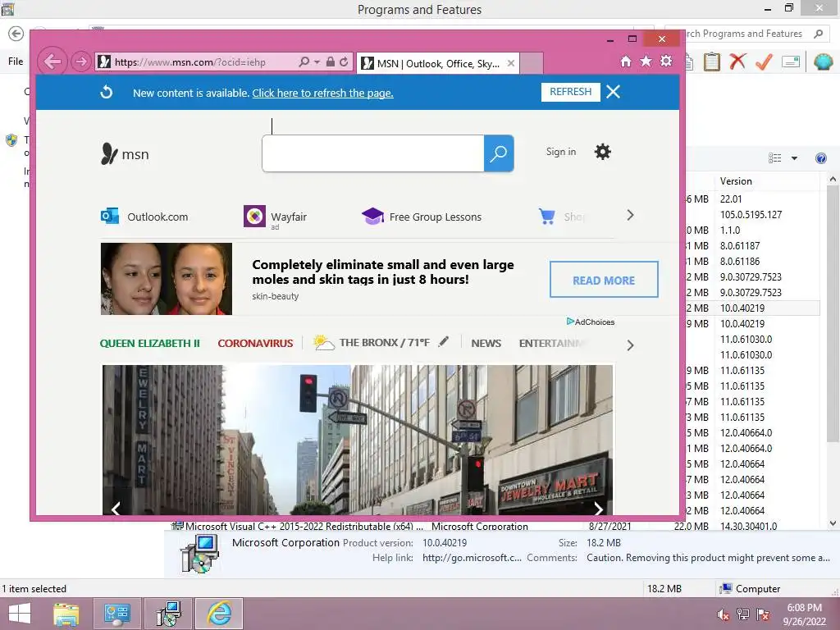Click the Wayfair ad icon
The height and width of the screenshot is (630, 840).
coord(254,217)
